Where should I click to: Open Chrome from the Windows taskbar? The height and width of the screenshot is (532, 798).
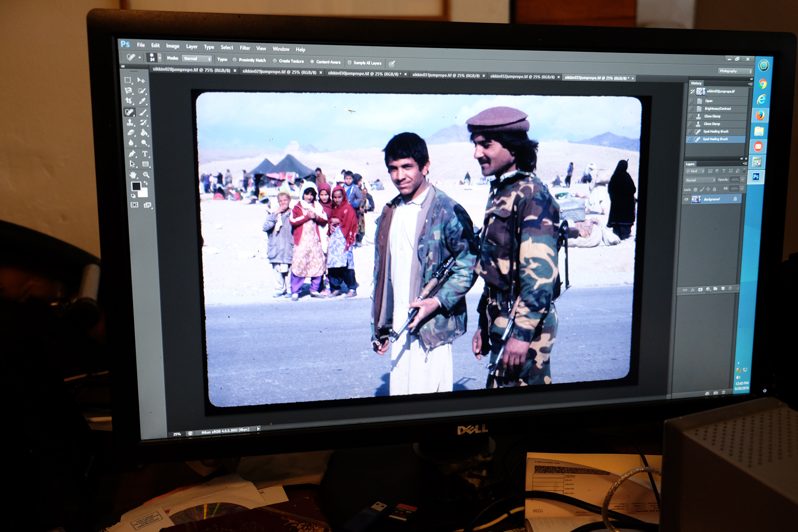pos(762,84)
